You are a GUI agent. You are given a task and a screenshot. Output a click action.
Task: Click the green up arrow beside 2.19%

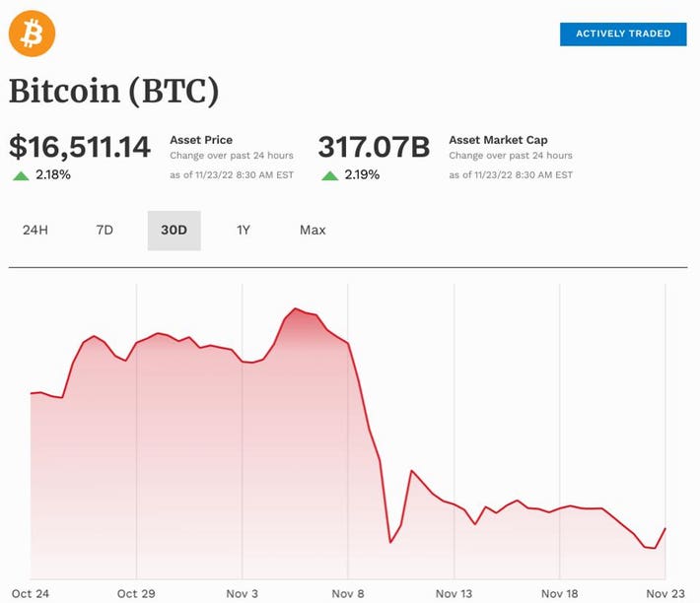[x=329, y=175]
